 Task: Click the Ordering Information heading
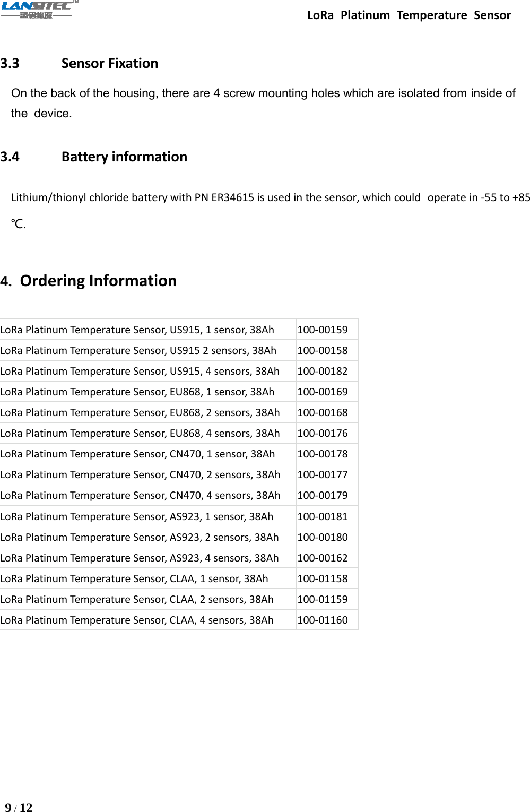[x=89, y=280]
